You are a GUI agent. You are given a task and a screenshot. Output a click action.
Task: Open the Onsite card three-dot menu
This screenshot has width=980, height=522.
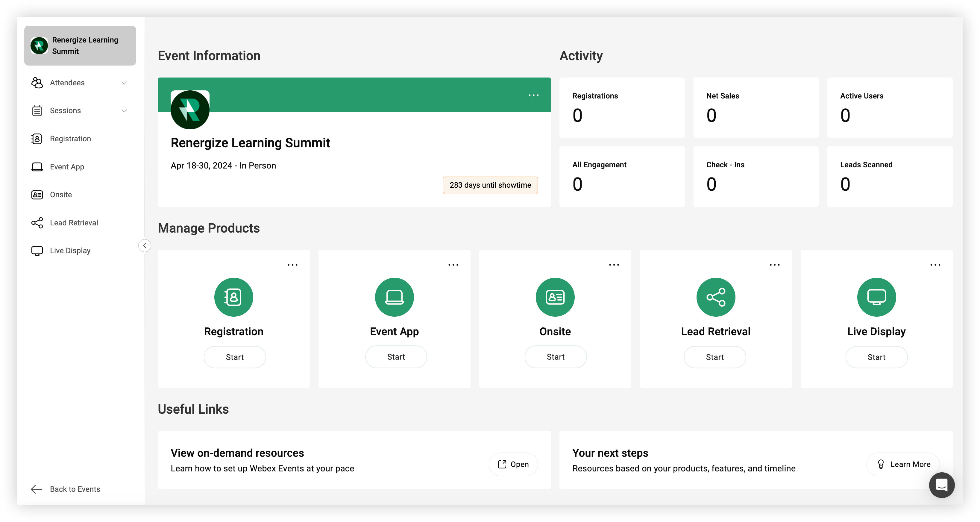tap(614, 265)
